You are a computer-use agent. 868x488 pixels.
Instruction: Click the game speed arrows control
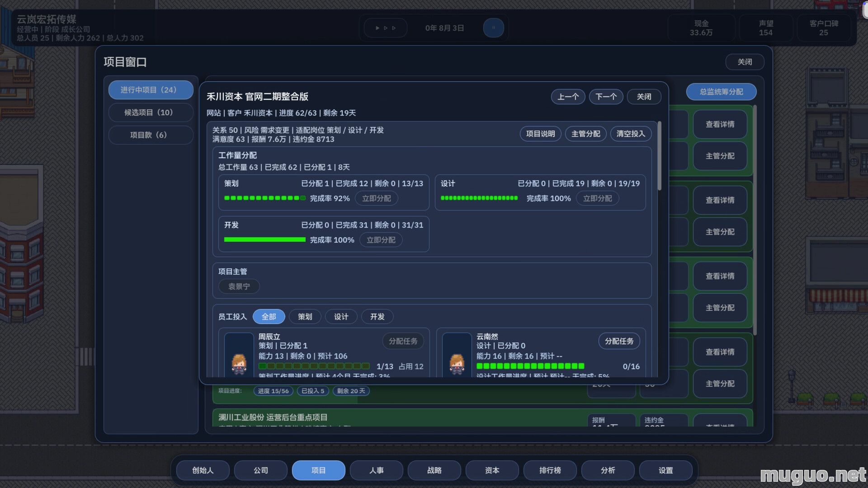coord(386,28)
